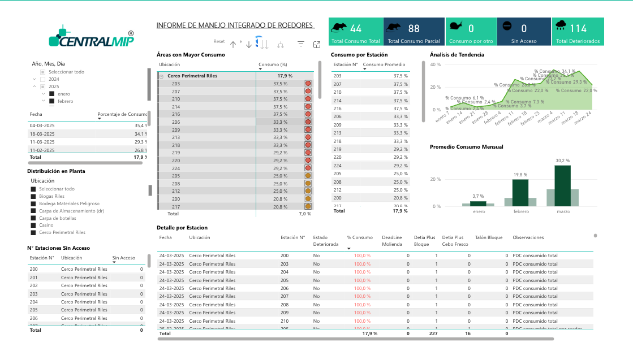Open focus mode for Áreas con Mayor Consumo
This screenshot has height=364, width=633.
[x=317, y=44]
